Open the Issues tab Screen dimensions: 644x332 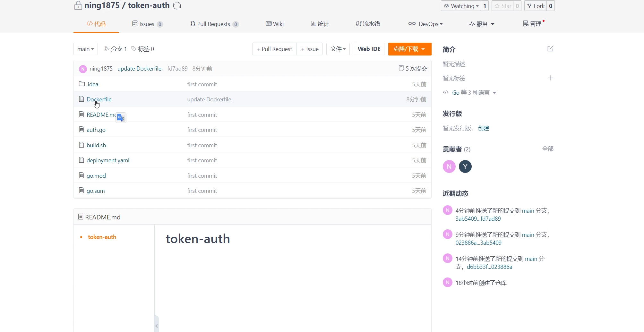(x=148, y=24)
